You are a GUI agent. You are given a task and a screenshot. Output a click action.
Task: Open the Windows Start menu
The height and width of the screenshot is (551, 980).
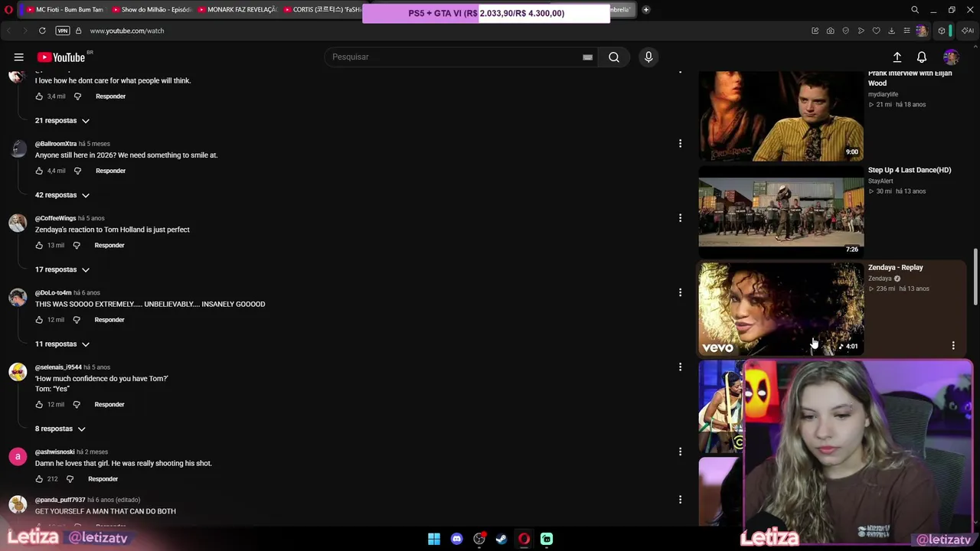point(434,539)
